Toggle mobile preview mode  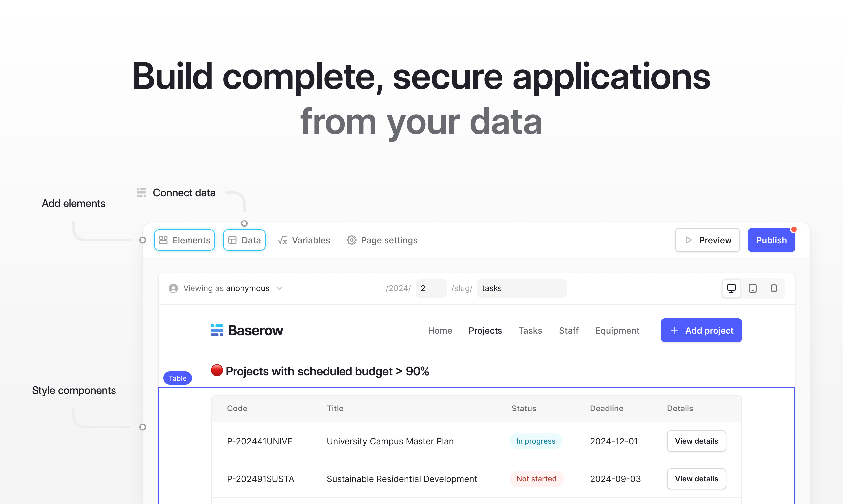[774, 288]
